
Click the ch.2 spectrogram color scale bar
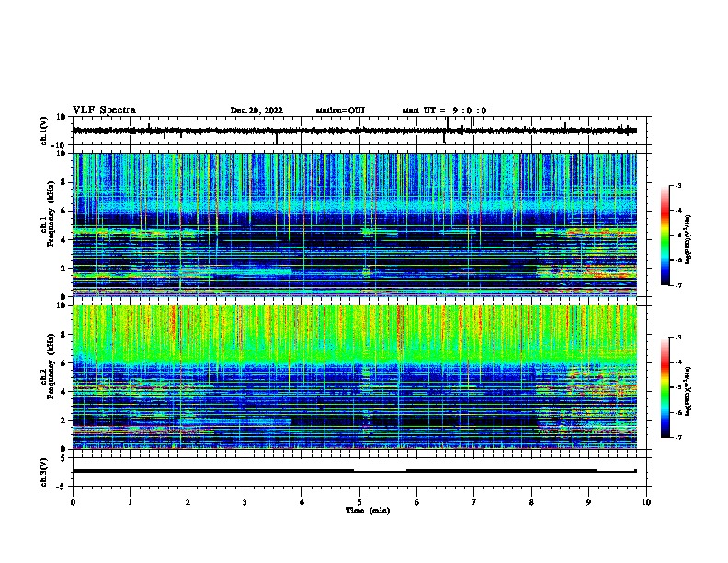point(665,387)
